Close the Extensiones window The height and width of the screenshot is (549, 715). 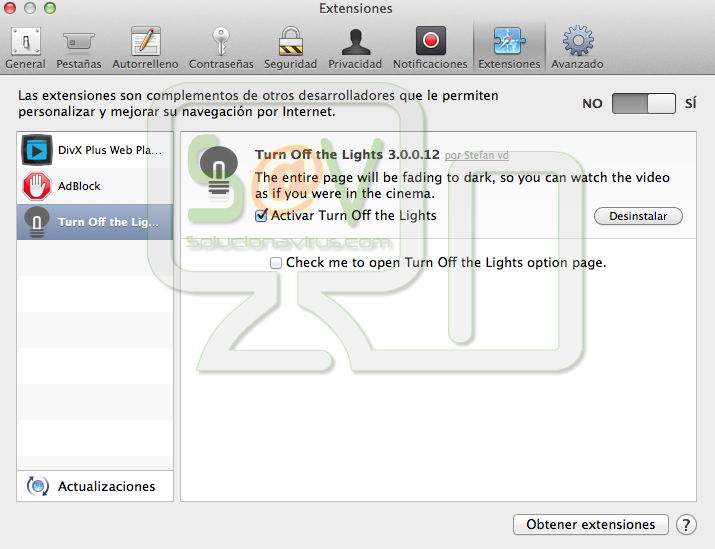[x=10, y=8]
